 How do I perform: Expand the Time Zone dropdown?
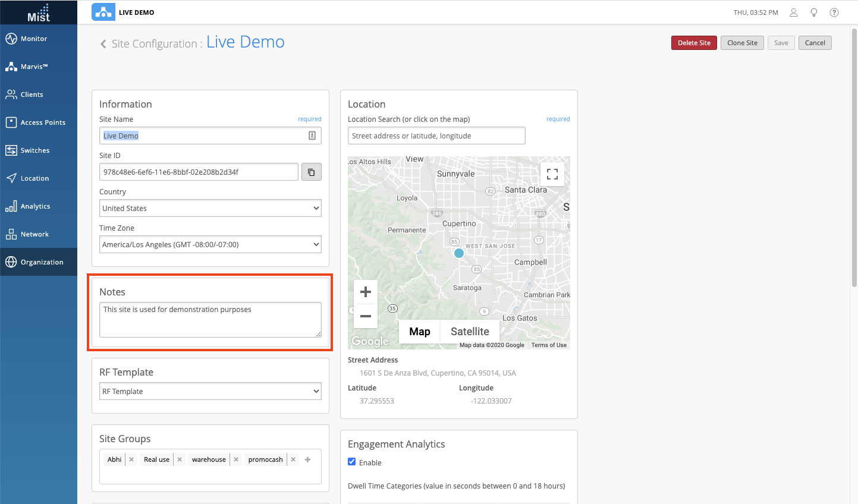(x=210, y=245)
